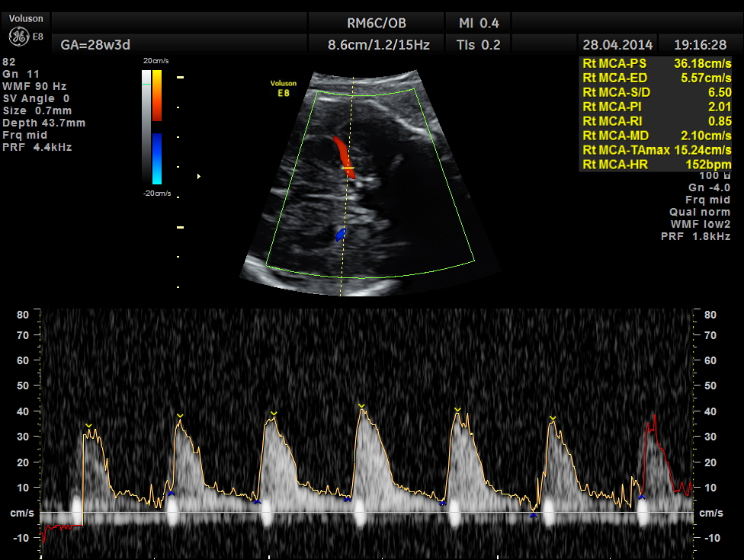Click the yellow Voluson E8 watermark above image
The width and height of the screenshot is (744, 560).
pyautogui.click(x=283, y=88)
